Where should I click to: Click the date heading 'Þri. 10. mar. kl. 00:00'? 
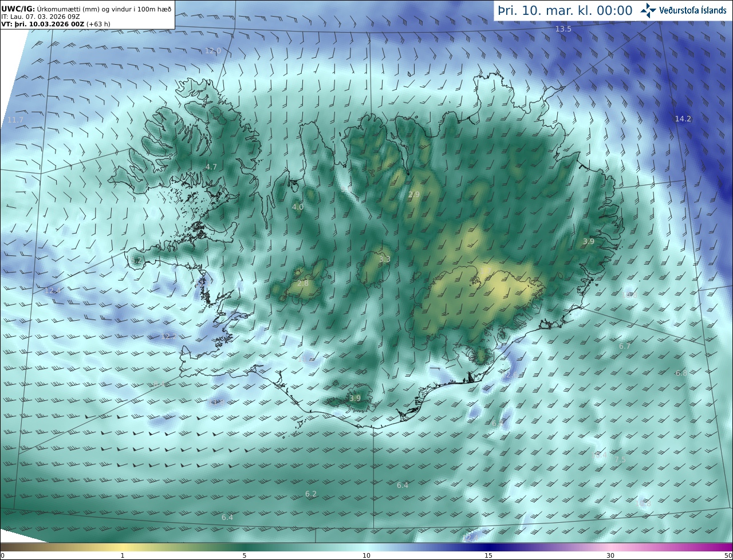(x=565, y=11)
